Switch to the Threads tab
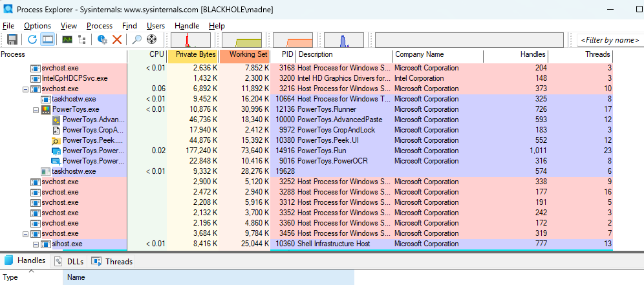 [112, 262]
